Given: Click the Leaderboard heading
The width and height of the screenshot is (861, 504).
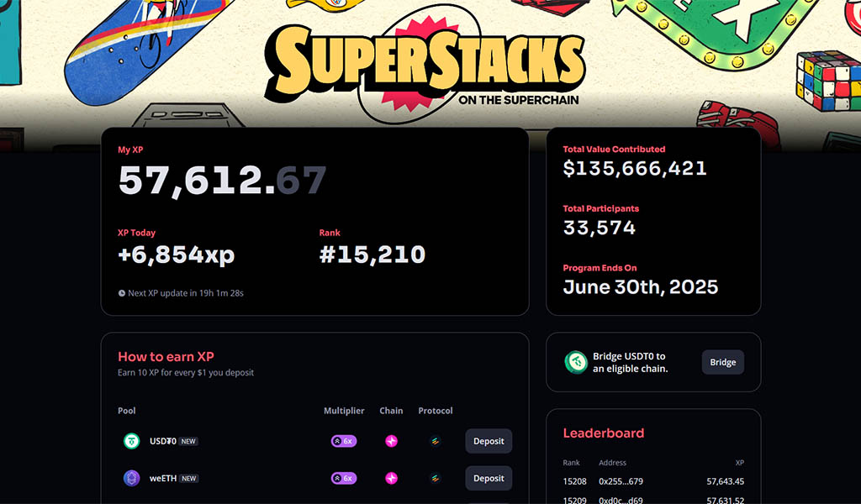Looking at the screenshot, I should [x=604, y=433].
